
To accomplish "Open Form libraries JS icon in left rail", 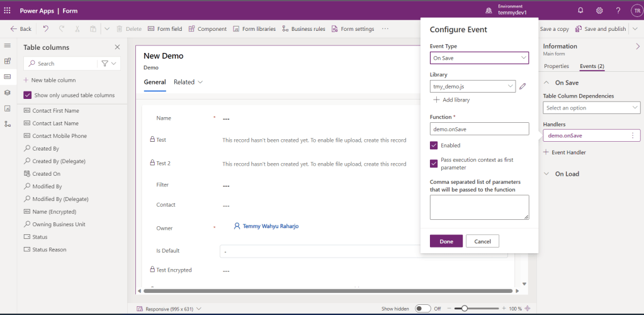I will [7, 108].
